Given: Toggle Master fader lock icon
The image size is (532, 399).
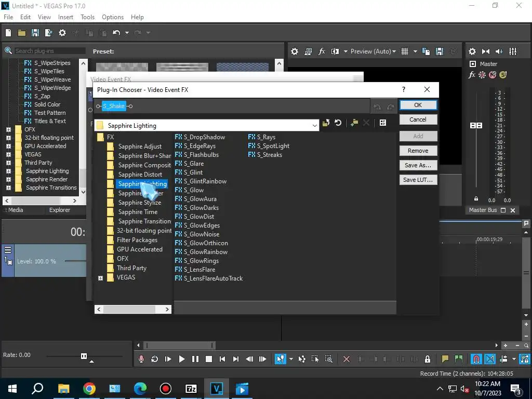Looking at the screenshot, I should [476, 199].
